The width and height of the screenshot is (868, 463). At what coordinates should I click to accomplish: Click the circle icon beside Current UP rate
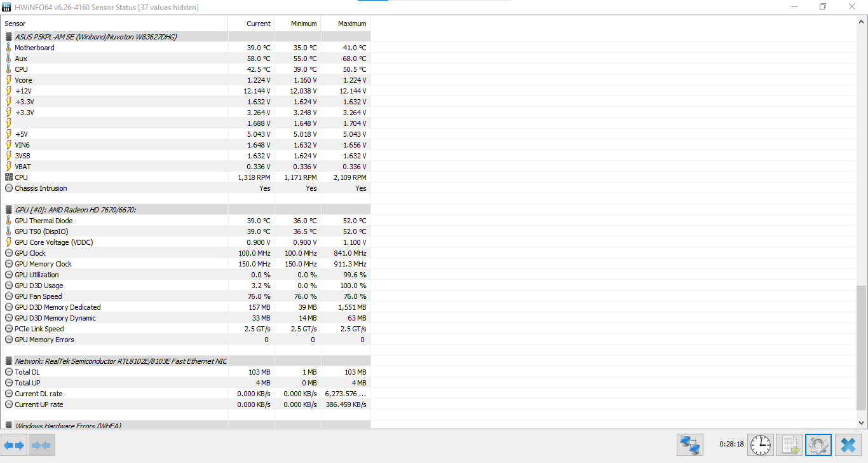pyautogui.click(x=9, y=404)
